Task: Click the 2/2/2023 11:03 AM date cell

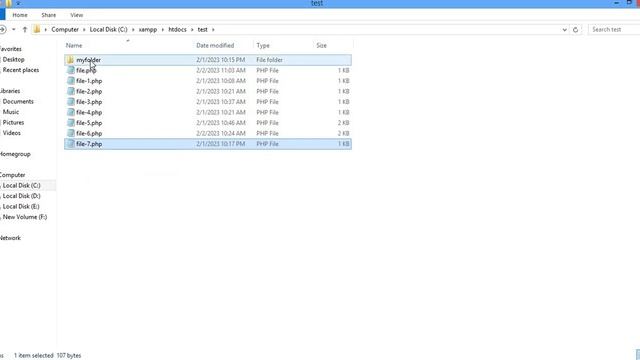Action: coord(221,71)
